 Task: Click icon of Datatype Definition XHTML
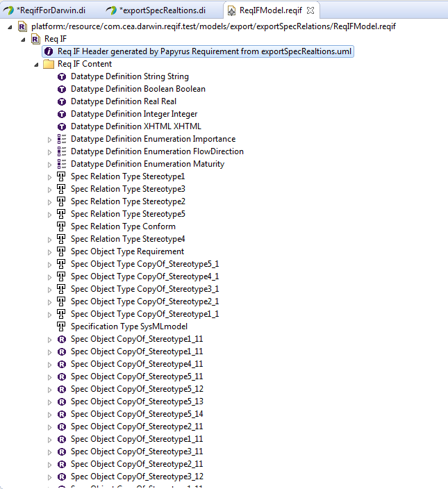tap(62, 126)
